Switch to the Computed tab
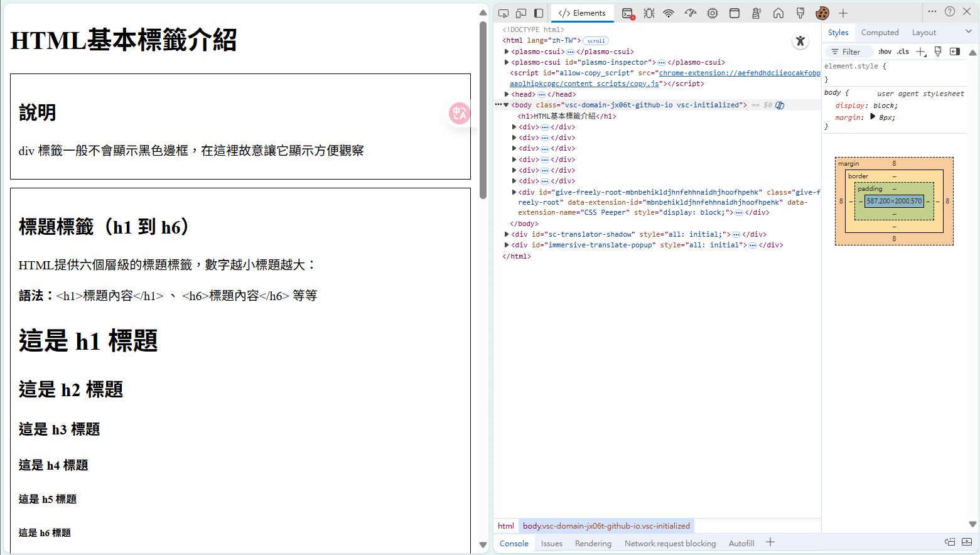The image size is (980, 555). click(880, 33)
